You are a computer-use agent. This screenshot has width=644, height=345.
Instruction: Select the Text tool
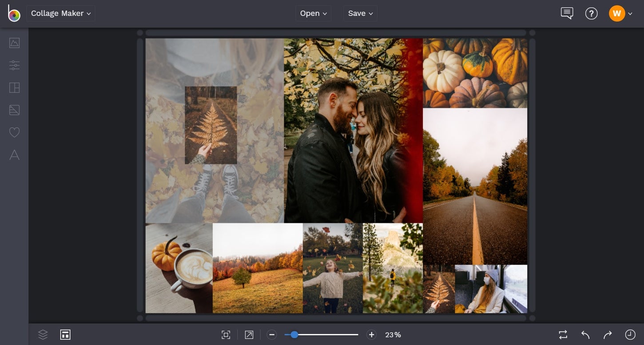(x=14, y=155)
